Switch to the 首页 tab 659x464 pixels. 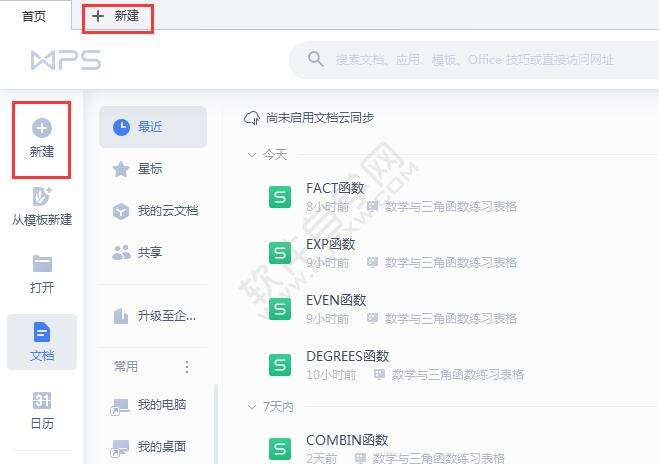pos(34,16)
